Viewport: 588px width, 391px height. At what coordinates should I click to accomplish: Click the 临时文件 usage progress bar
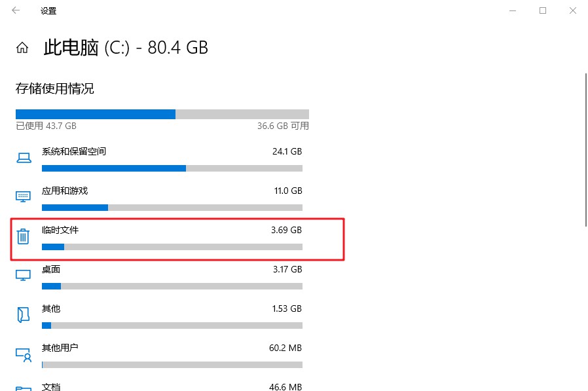(172, 247)
